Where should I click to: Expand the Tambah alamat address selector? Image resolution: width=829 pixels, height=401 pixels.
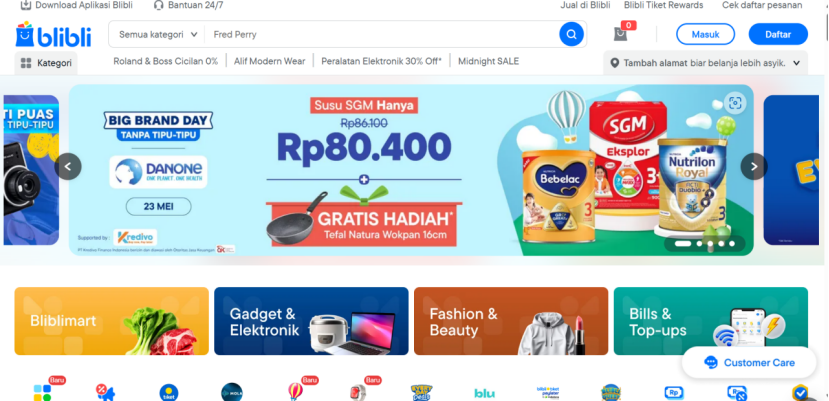[705, 63]
